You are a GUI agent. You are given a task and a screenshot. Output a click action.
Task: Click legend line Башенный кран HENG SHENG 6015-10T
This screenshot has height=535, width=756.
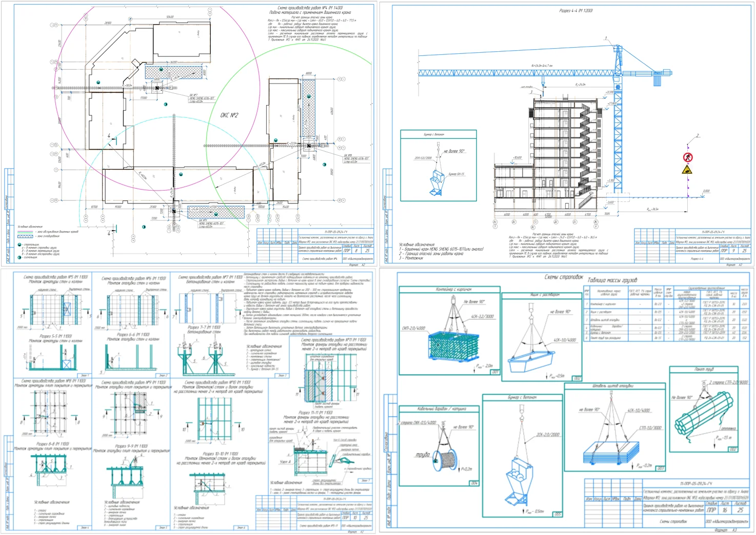click(441, 249)
